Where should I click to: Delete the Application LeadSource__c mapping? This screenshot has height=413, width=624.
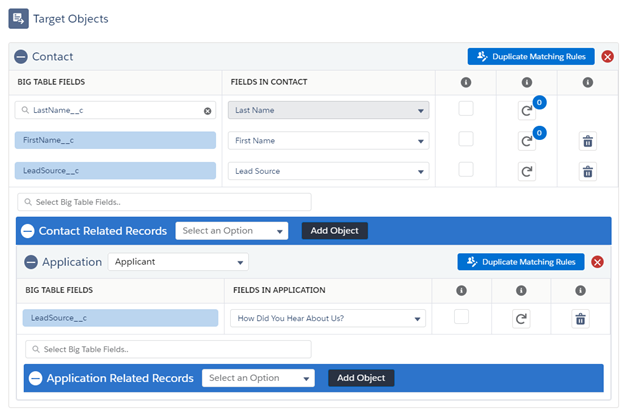[x=580, y=319]
